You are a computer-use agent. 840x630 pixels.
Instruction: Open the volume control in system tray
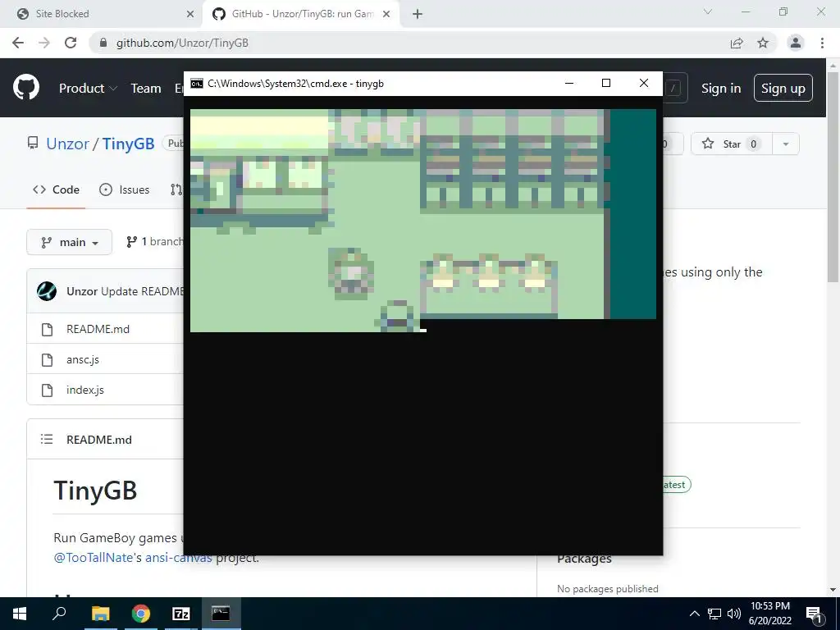click(734, 614)
